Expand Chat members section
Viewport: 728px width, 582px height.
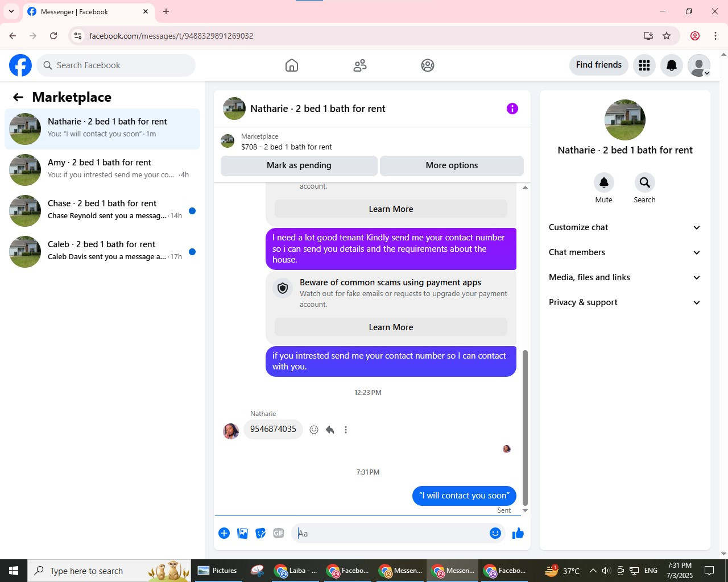click(x=625, y=252)
